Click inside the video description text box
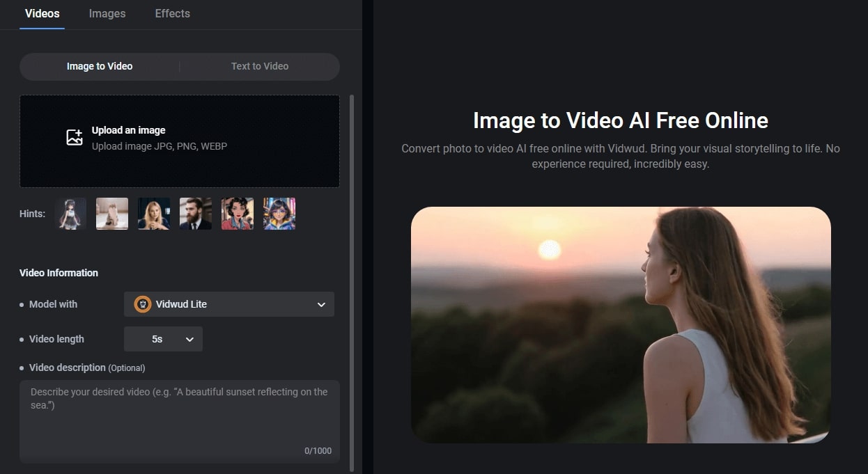Screen dimensions: 868x474 pos(179,421)
